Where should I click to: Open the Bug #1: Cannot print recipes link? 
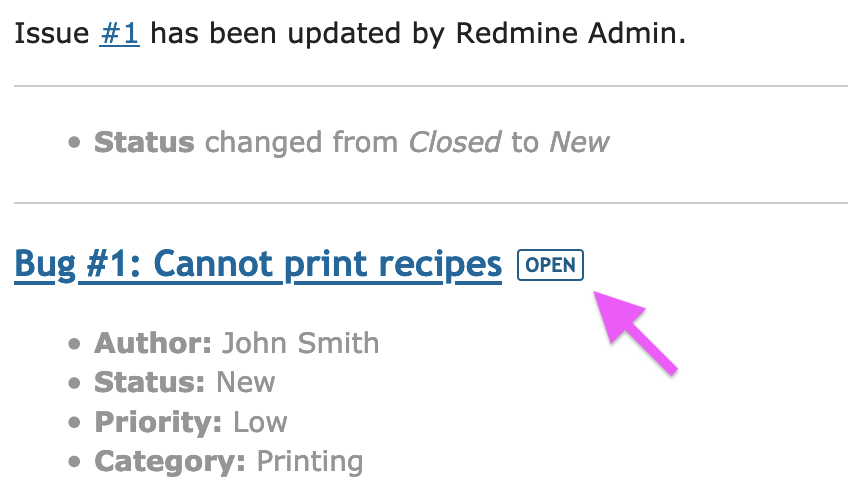point(258,265)
